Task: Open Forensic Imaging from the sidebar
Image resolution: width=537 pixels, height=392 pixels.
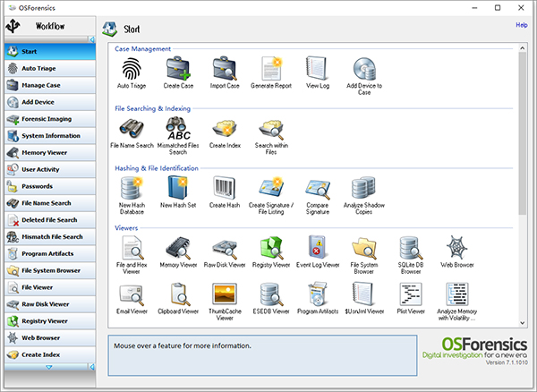Action: pyautogui.click(x=50, y=119)
